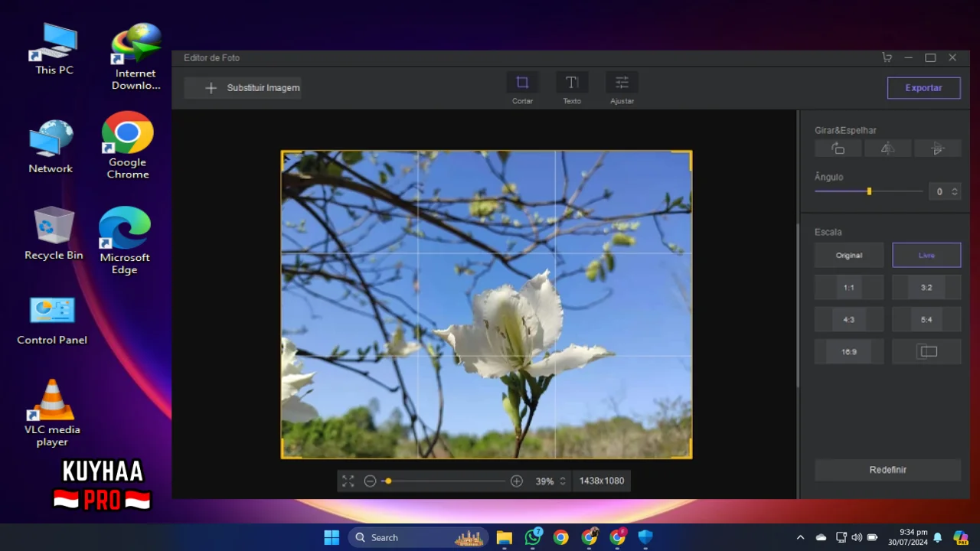Click the volume icon in system tray

[856, 537]
